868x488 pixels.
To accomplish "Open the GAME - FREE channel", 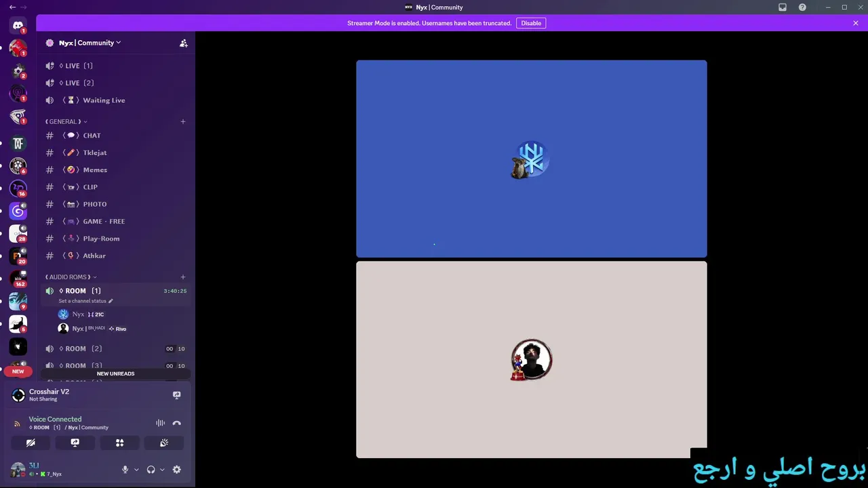I will click(x=115, y=222).
